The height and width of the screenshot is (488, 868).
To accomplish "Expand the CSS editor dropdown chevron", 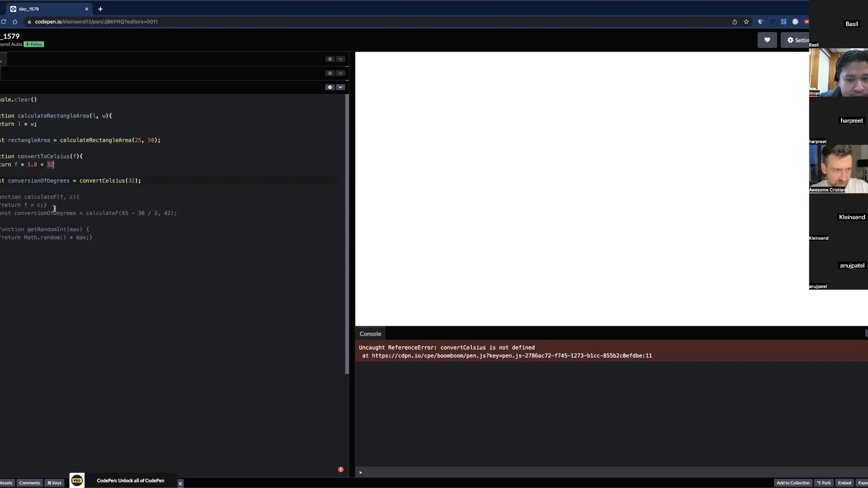I will tap(340, 73).
